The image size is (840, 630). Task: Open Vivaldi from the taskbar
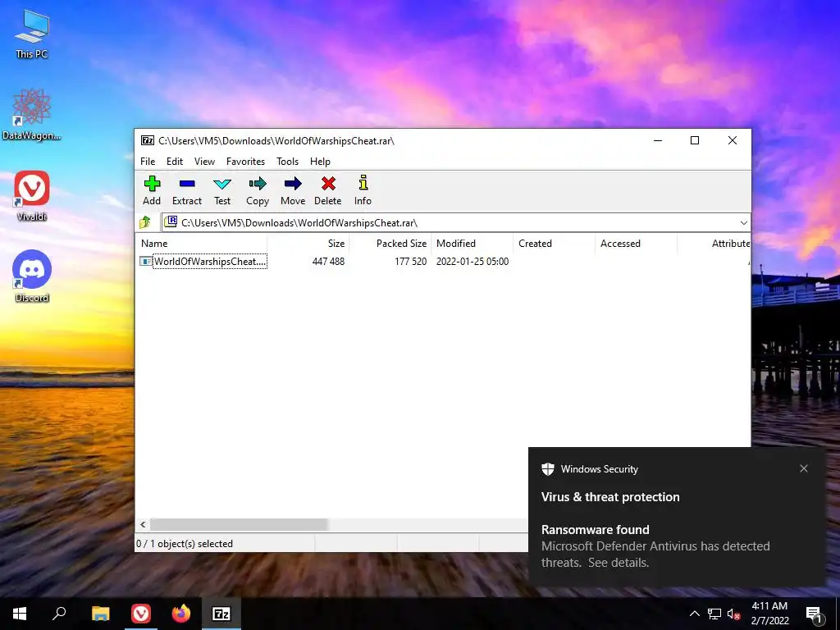[141, 614]
